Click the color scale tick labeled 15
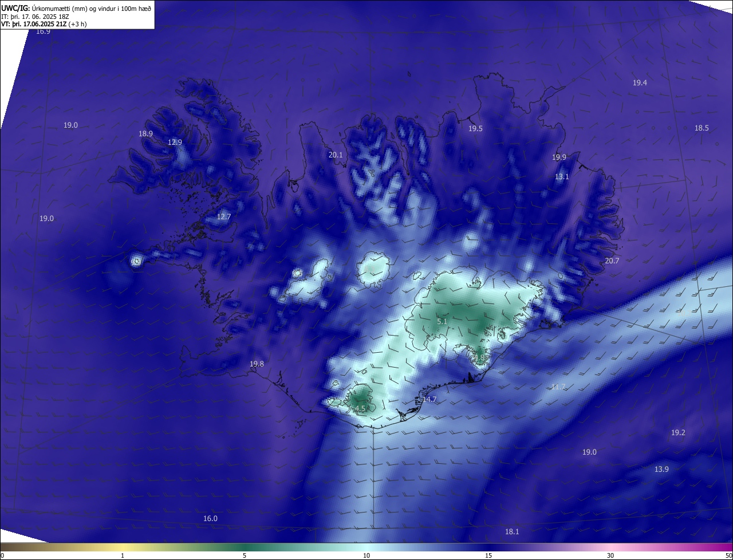733x560 pixels. pos(488,555)
